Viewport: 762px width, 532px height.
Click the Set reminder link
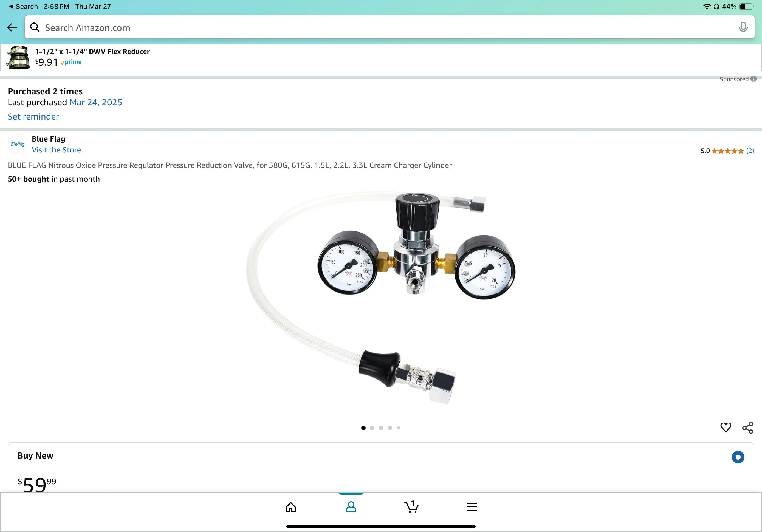pyautogui.click(x=33, y=117)
